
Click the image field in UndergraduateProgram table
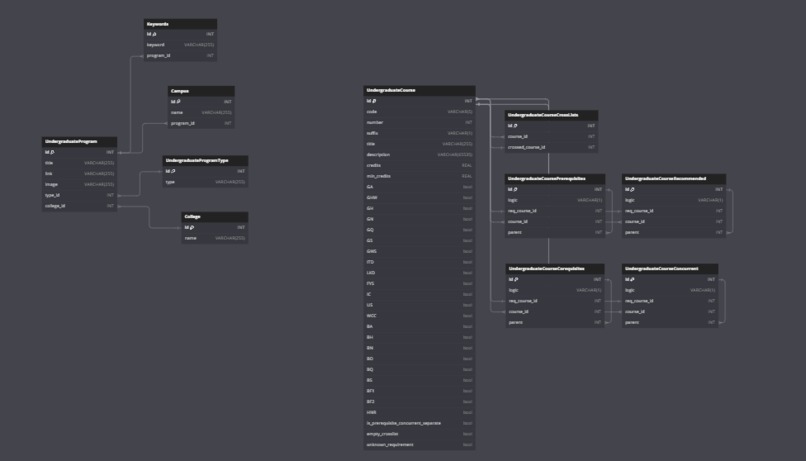80,185
